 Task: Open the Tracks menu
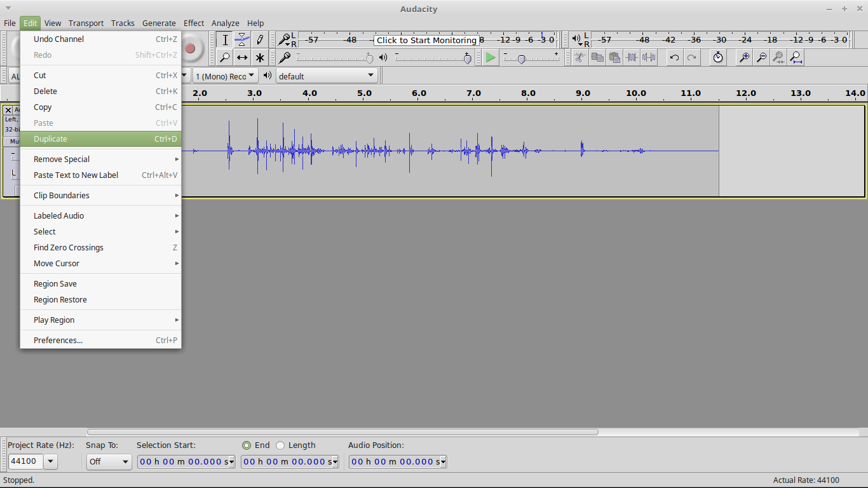[123, 23]
